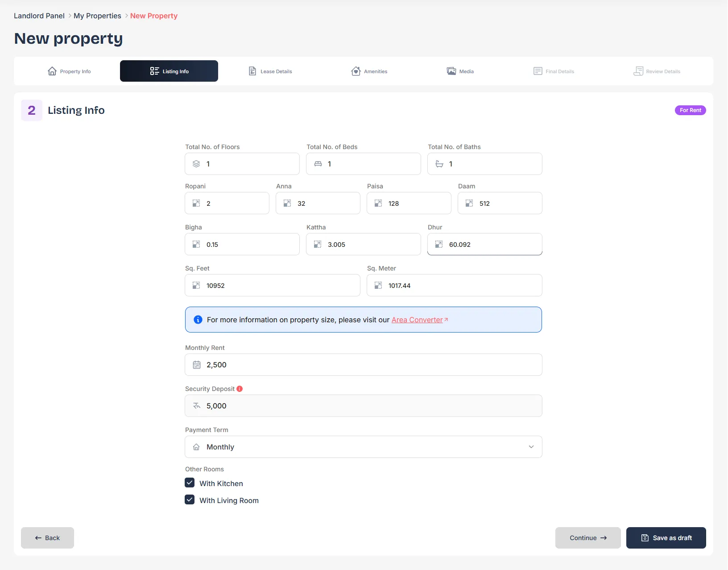This screenshot has height=570, width=728.
Task: Click the bed icon in Beds field
Action: click(x=318, y=164)
